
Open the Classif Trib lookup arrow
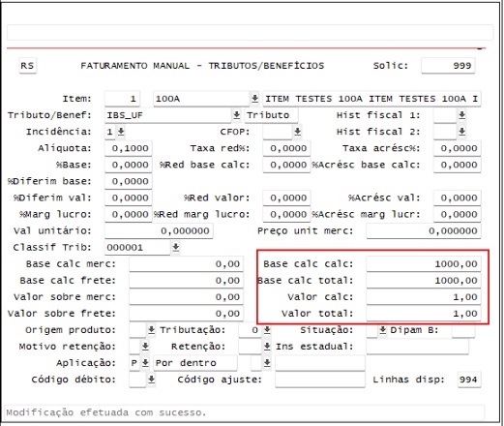(x=175, y=247)
